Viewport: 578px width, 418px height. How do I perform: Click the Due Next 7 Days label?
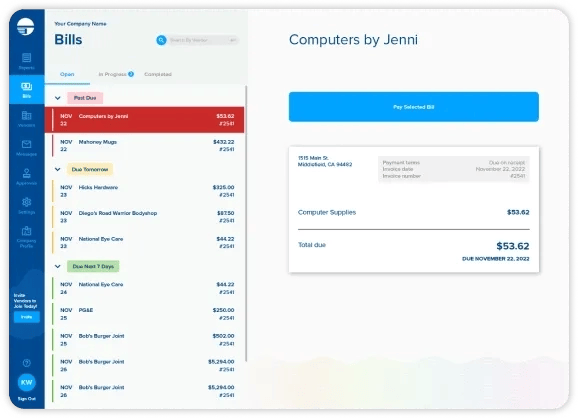(x=93, y=266)
